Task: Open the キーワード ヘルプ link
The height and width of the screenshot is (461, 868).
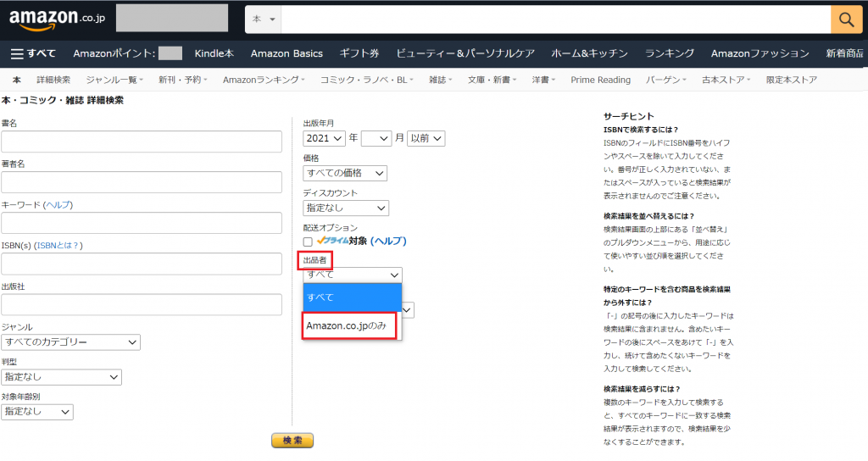Action: click(x=58, y=205)
